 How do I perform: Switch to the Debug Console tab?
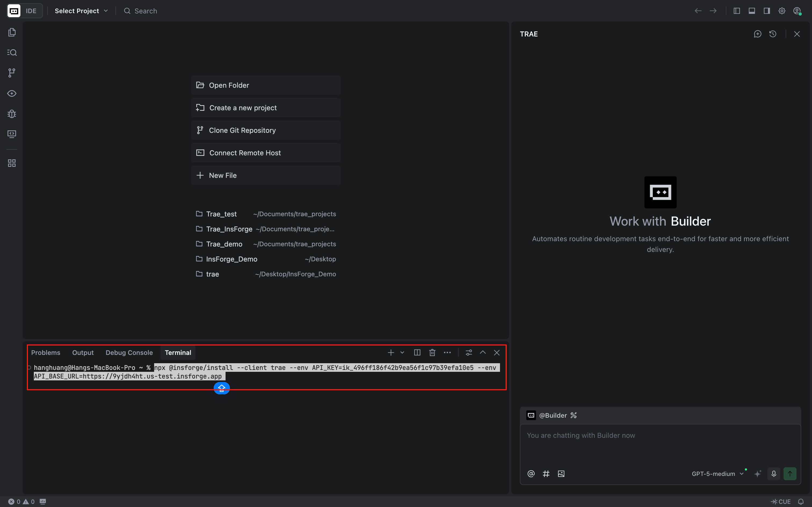coord(129,352)
